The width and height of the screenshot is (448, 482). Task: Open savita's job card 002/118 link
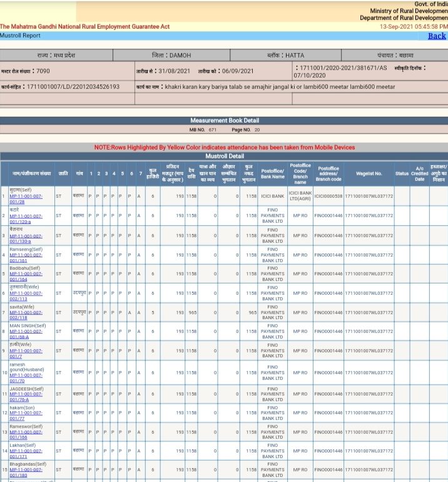tap(26, 315)
